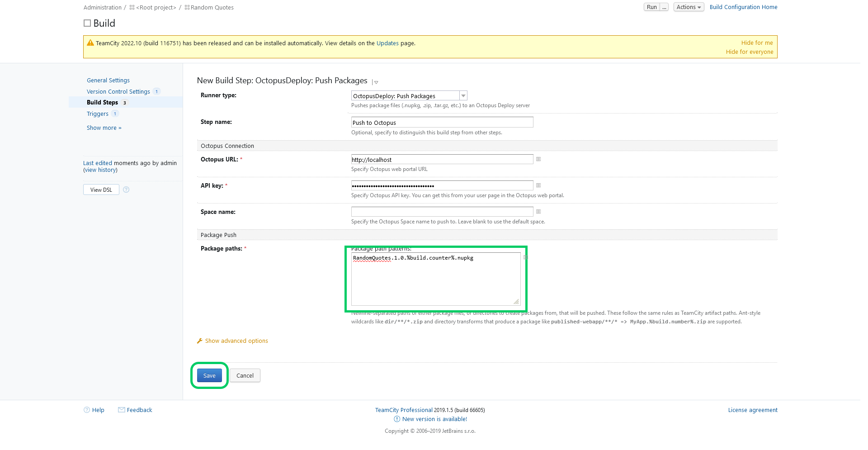The image size is (868, 450).
Task: Click the Build configuration square icon
Action: coord(87,23)
